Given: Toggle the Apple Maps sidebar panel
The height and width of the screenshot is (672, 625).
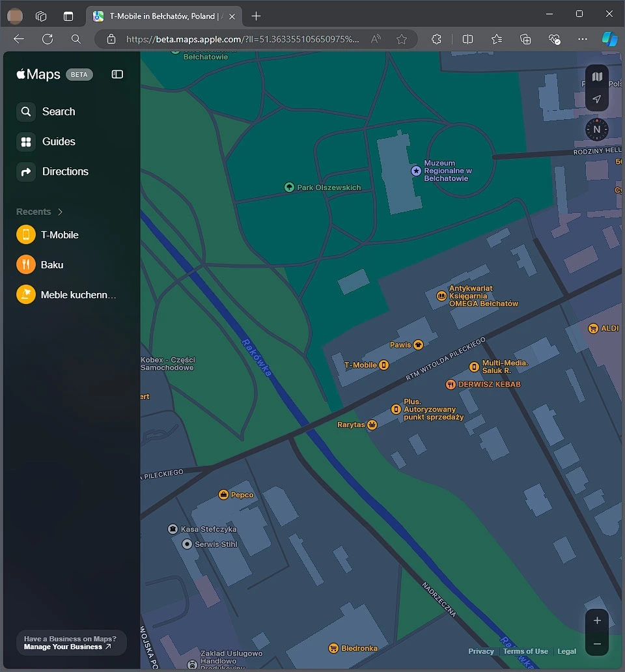Looking at the screenshot, I should tap(117, 74).
